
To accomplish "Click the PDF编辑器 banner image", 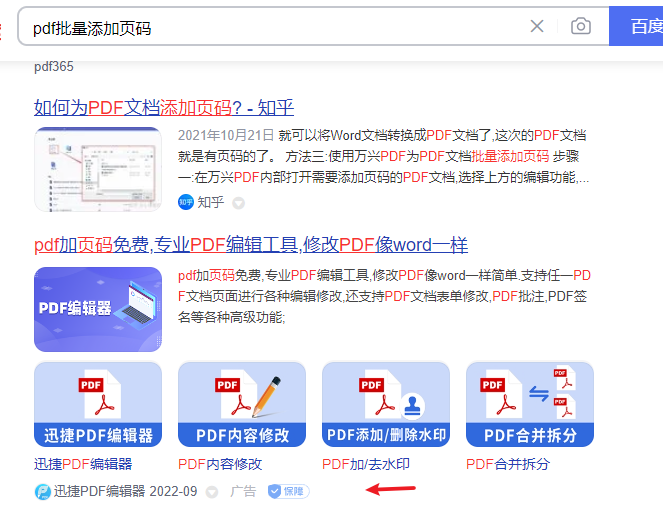I will (x=98, y=309).
